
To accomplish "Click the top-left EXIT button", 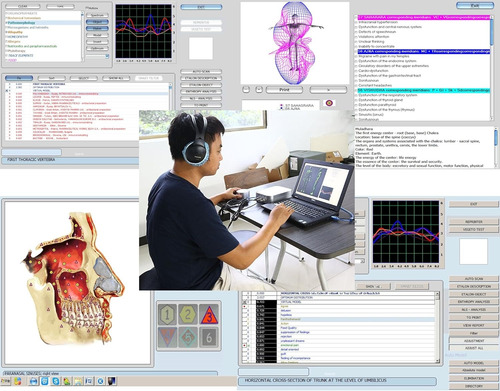I will pyautogui.click(x=201, y=7).
